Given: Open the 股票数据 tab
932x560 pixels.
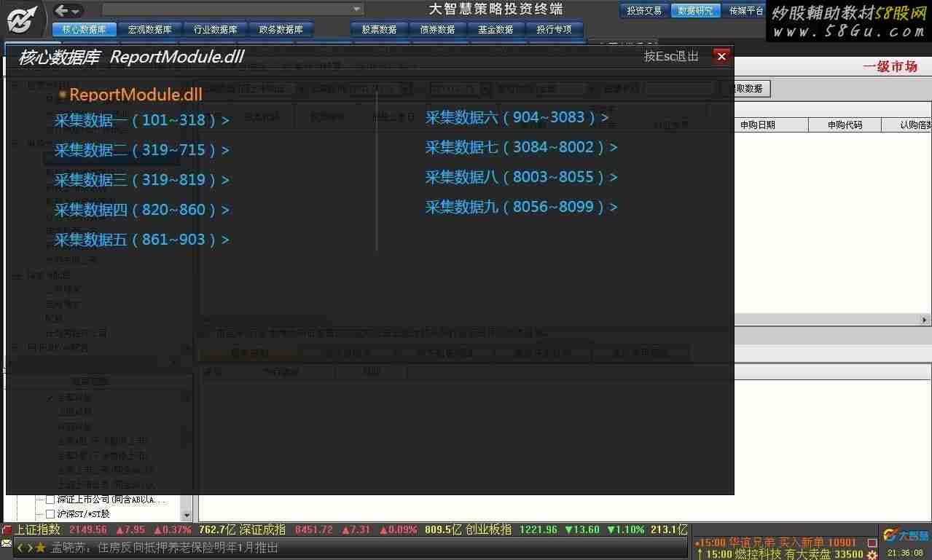Looking at the screenshot, I should pos(379,29).
